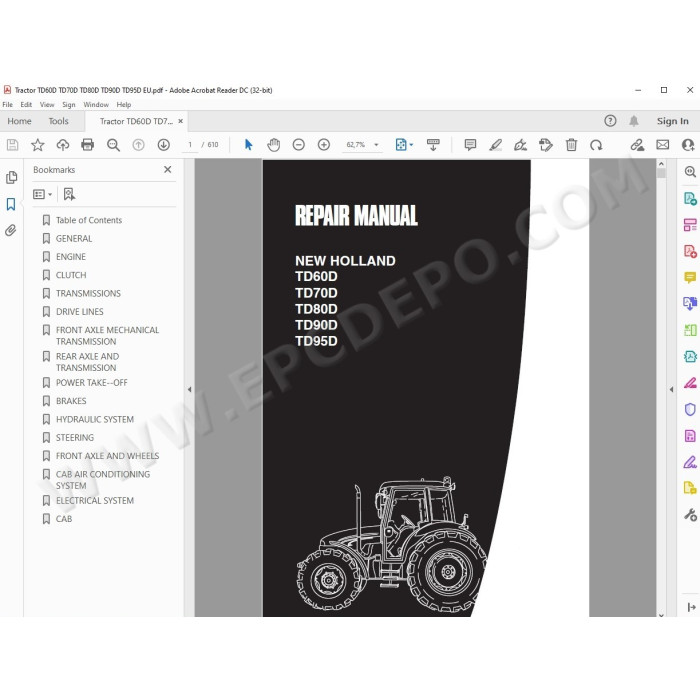The width and height of the screenshot is (700, 700).
Task: Go to the next page arrow
Action: point(163,145)
